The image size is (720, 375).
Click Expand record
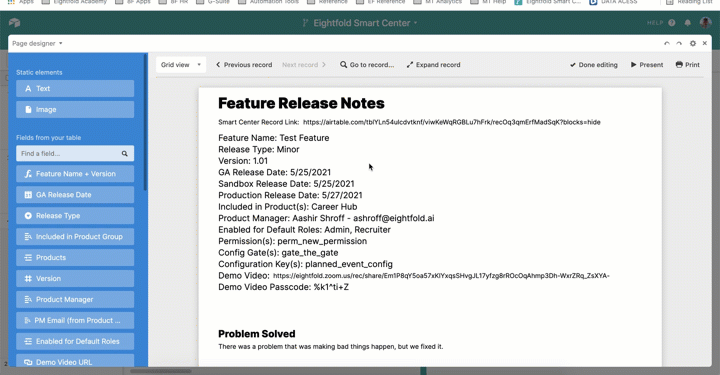(433, 65)
